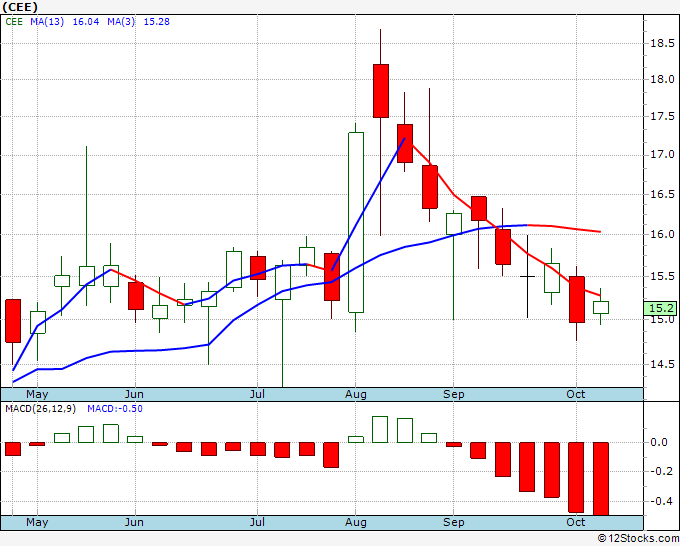Click the 18.5 price axis label

(662, 43)
